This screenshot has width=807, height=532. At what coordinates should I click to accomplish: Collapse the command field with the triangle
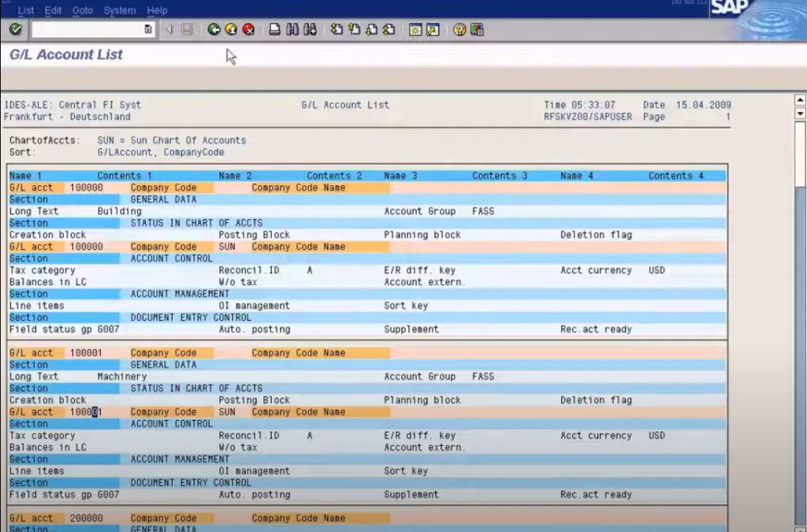pos(169,29)
